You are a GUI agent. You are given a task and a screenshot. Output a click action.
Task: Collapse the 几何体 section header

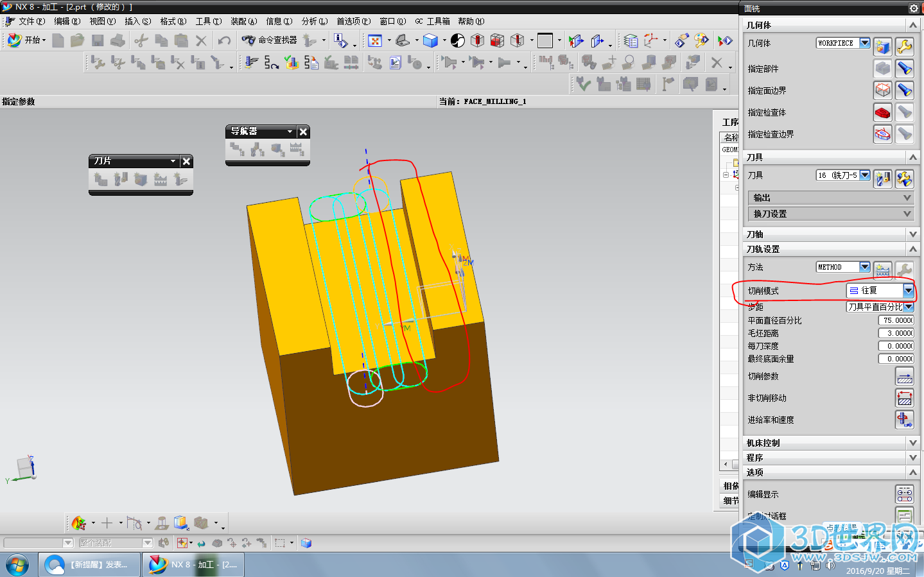coord(831,25)
